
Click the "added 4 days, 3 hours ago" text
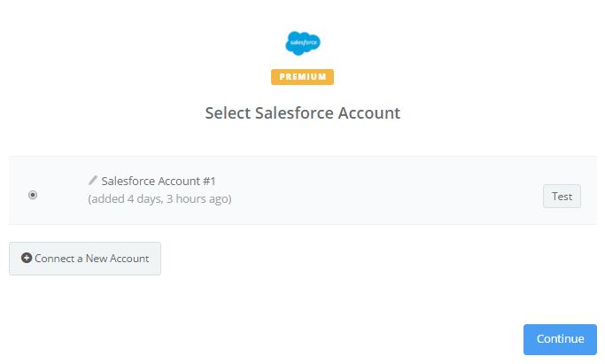[159, 199]
